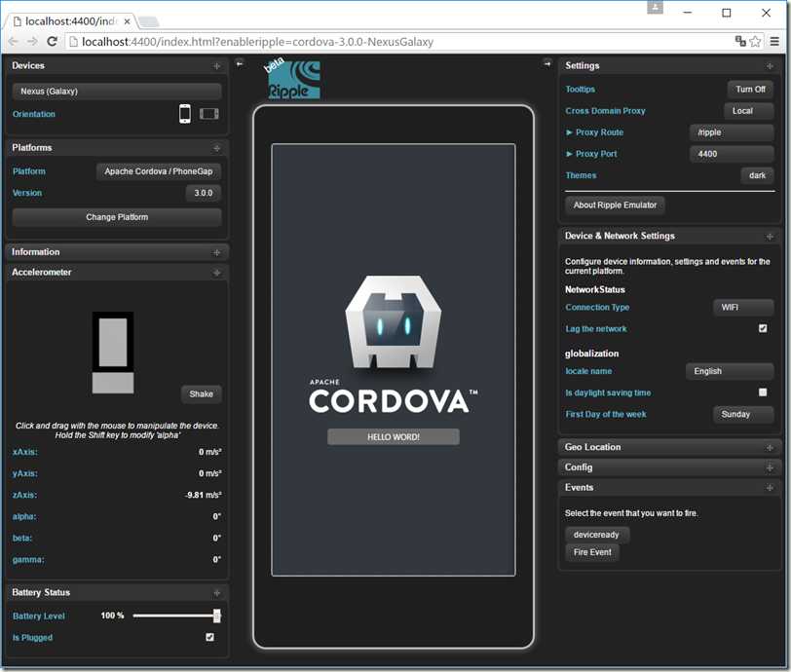Click the browser address bar URL
The width and height of the screenshot is (791, 672).
(257, 42)
